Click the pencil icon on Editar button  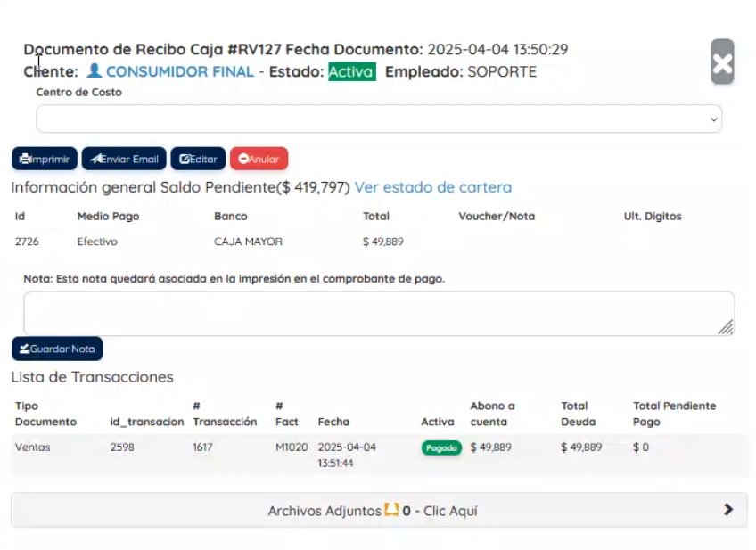pos(185,160)
